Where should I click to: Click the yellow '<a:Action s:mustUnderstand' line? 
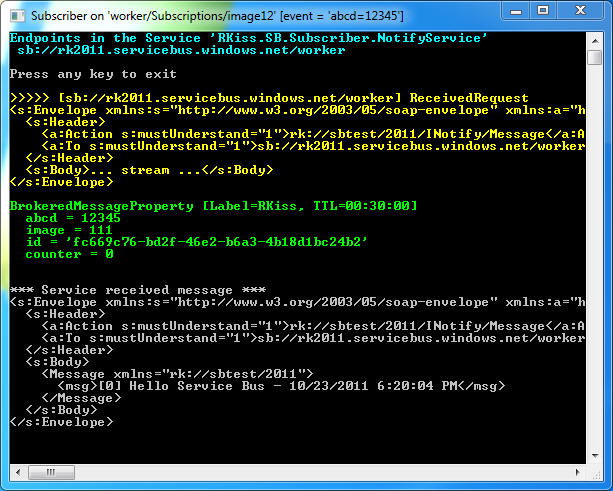pyautogui.click(x=313, y=134)
